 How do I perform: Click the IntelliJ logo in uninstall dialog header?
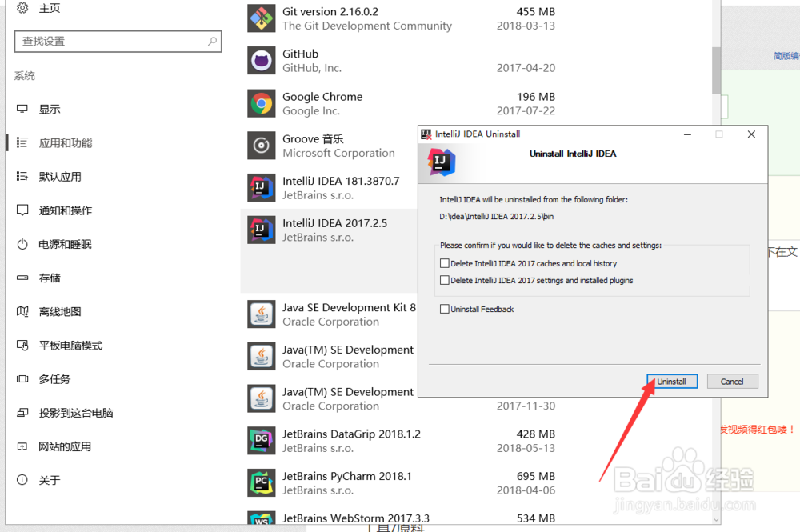click(x=442, y=162)
